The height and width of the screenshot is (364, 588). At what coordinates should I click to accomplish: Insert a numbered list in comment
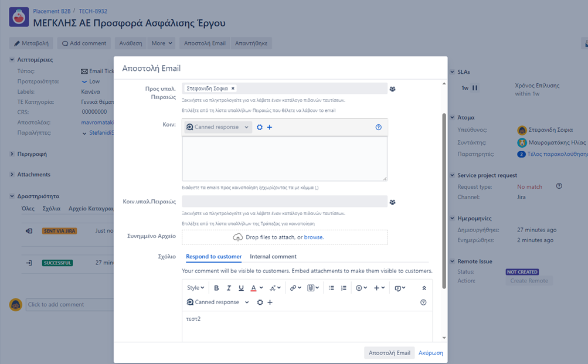(x=344, y=288)
